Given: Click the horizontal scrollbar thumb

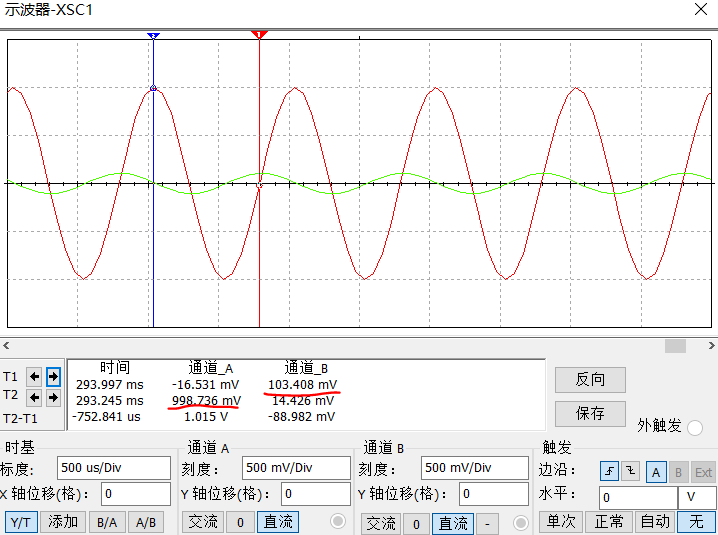Looking at the screenshot, I should (x=675, y=346).
